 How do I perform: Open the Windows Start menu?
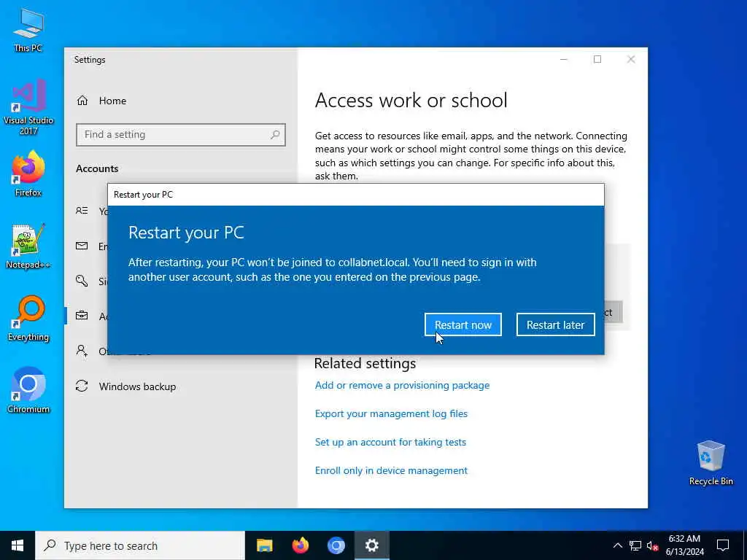pos(18,545)
